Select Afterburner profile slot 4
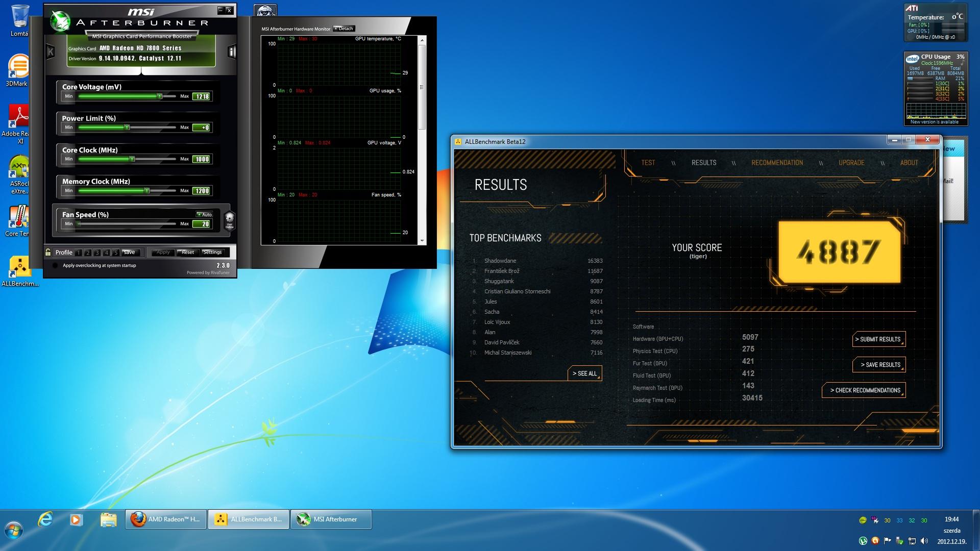 (106, 253)
